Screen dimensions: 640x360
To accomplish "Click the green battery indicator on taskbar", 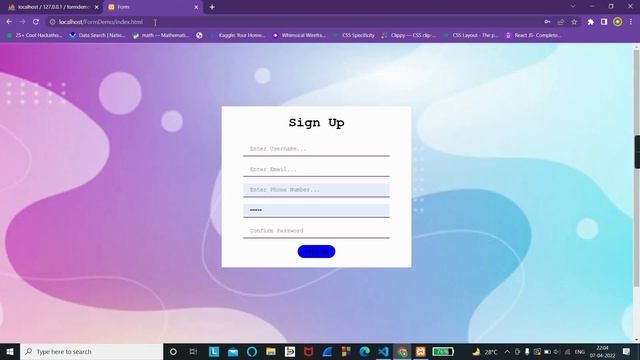I will coord(443,351).
